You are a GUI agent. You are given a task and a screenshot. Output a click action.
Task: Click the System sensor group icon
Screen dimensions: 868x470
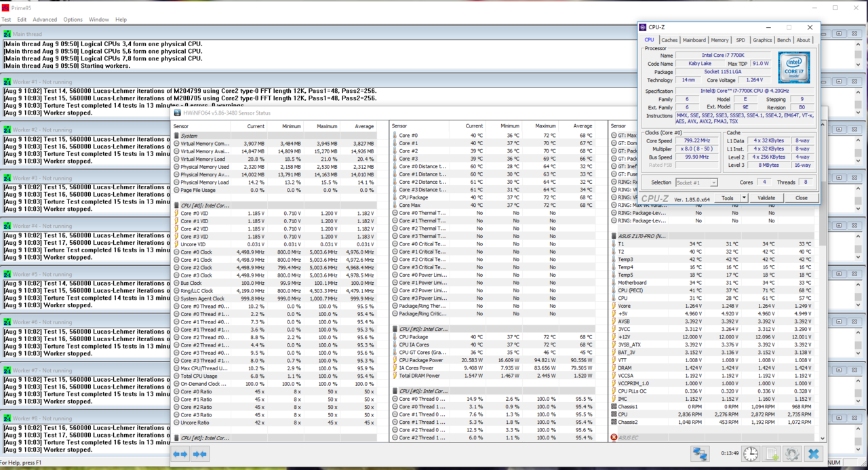[178, 136]
